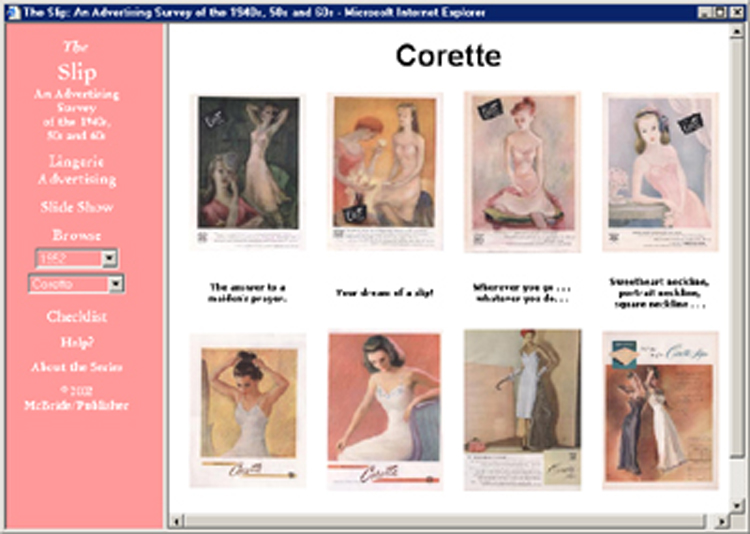Click the McBride/Publisher copyright text
This screenshot has width=750, height=534.
coord(77,398)
